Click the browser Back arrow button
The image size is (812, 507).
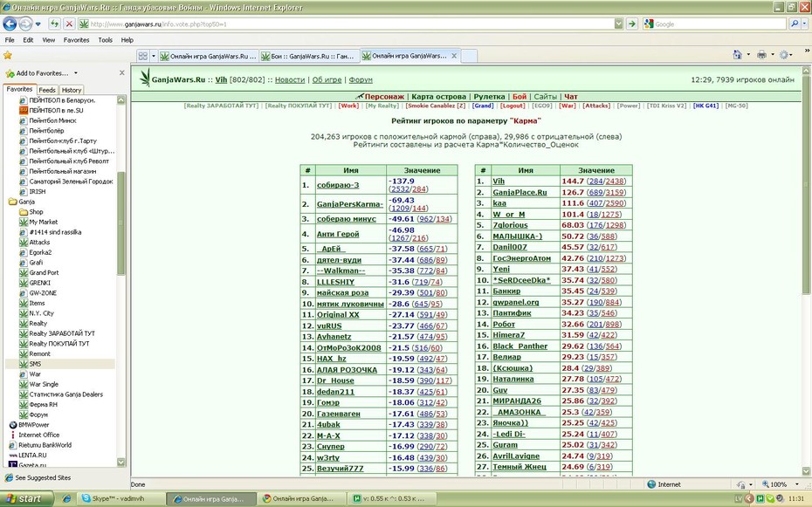pos(10,24)
